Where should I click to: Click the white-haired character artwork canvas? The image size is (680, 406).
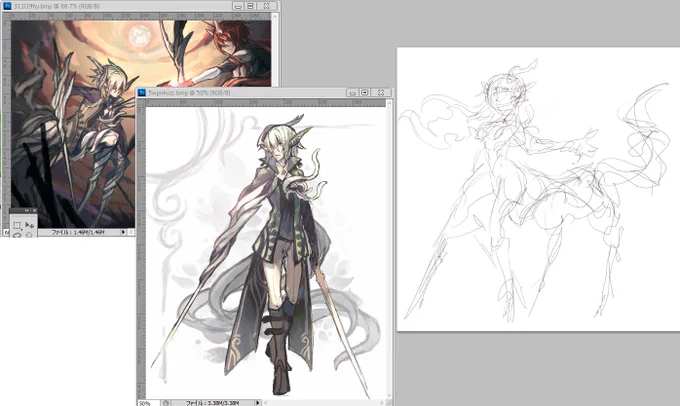click(265, 252)
